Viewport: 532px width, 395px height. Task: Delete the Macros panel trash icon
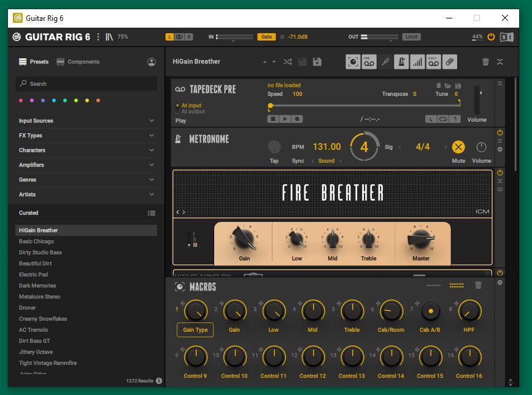pos(478,285)
